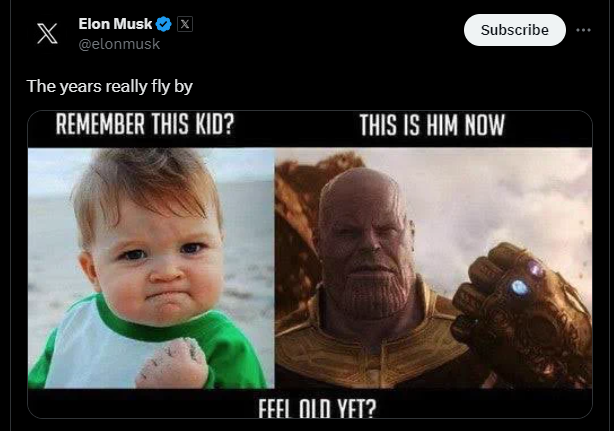This screenshot has height=431, width=614.
Task: Click the golden Infinity Gauntlet
Action: point(512,310)
